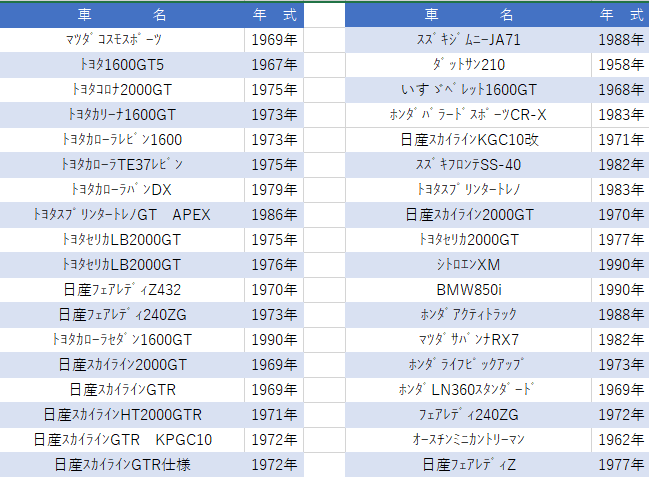
Task: Select year 1971年 for 日産スカイラインHT2000GTR
Action: (x=274, y=414)
